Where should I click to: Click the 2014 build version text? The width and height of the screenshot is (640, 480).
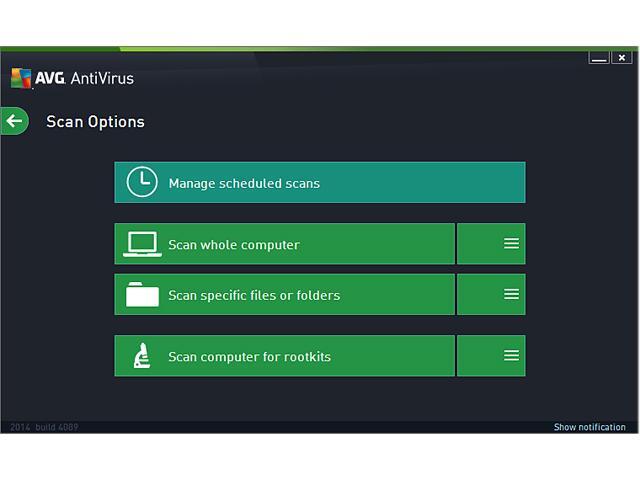(x=44, y=427)
